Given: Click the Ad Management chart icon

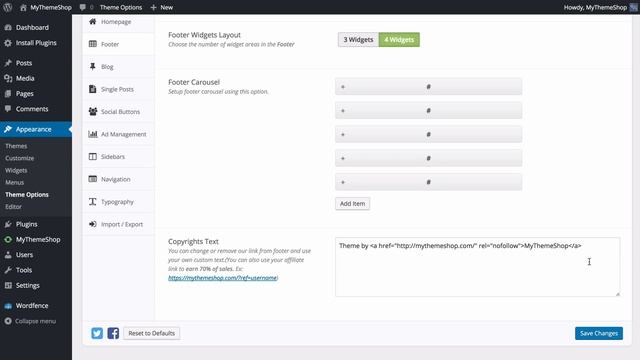Looking at the screenshot, I should tap(93, 134).
